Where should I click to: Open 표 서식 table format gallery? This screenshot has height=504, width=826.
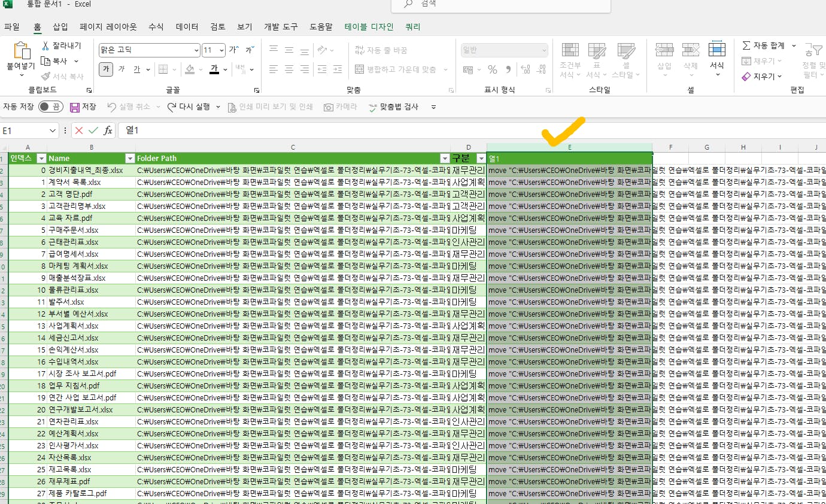tap(597, 60)
